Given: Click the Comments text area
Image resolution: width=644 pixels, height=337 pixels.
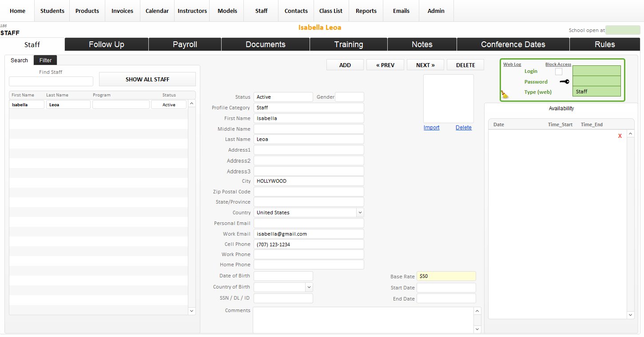Looking at the screenshot, I should [x=363, y=320].
